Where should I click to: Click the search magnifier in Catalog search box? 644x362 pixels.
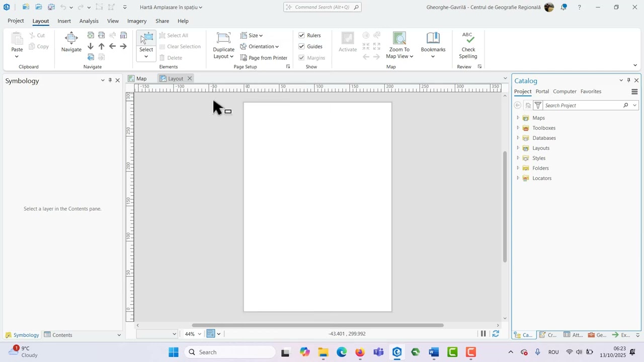(x=626, y=105)
